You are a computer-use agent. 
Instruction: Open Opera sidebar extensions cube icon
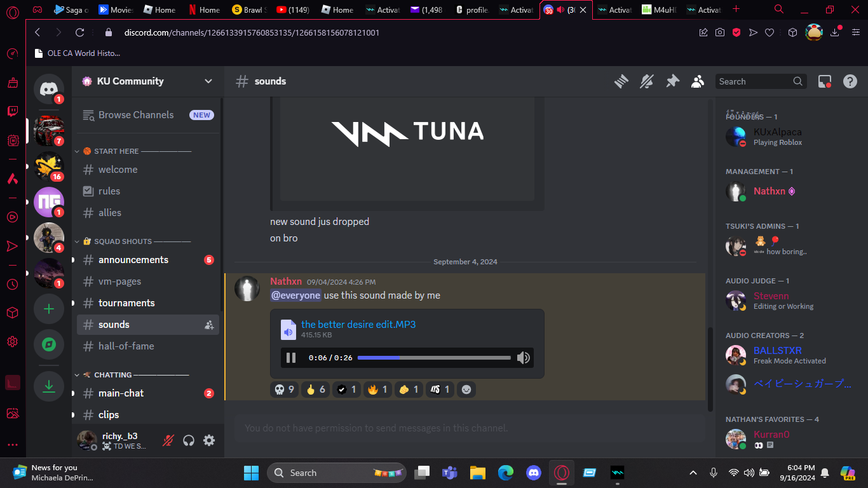coord(13,313)
